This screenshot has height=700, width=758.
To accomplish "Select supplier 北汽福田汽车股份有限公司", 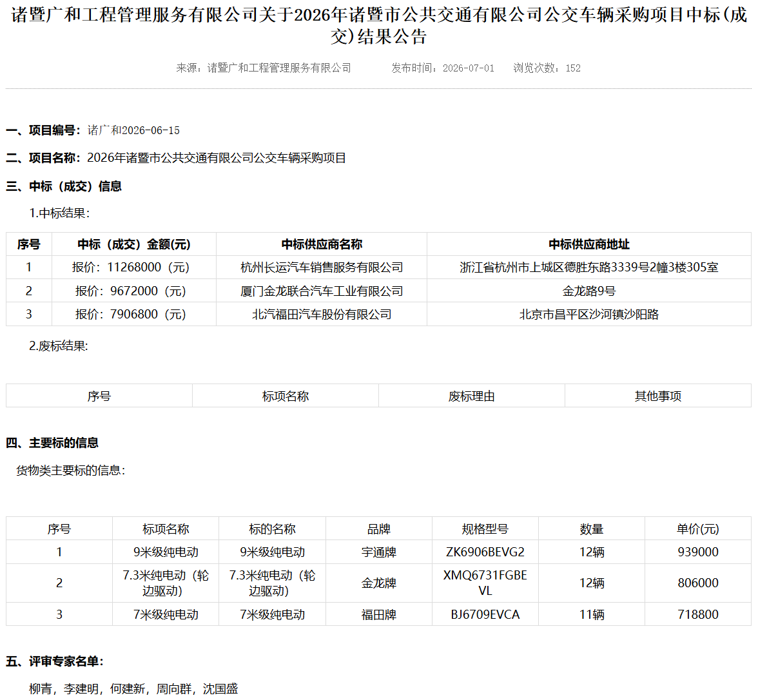I will (322, 315).
